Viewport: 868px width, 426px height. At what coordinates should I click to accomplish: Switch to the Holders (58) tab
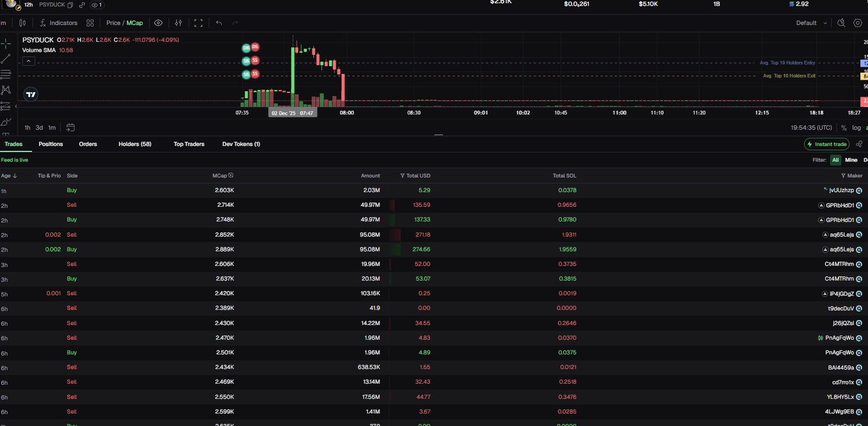(x=134, y=144)
